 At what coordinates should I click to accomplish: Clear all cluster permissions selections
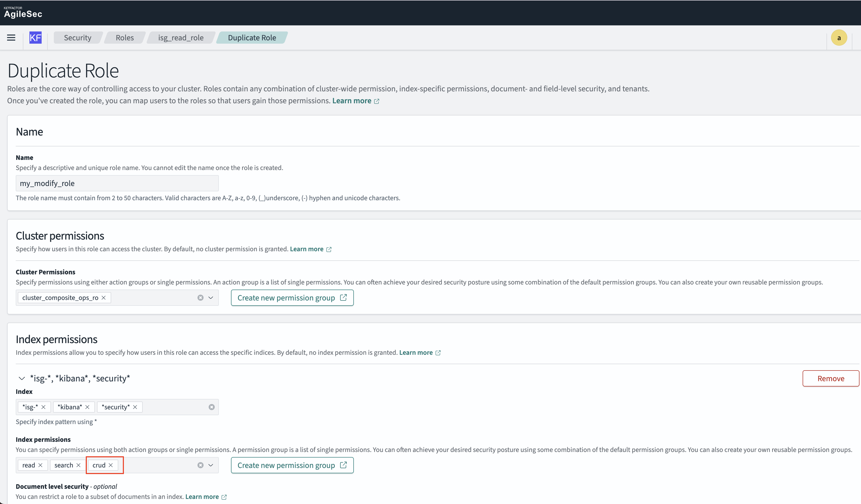(201, 298)
